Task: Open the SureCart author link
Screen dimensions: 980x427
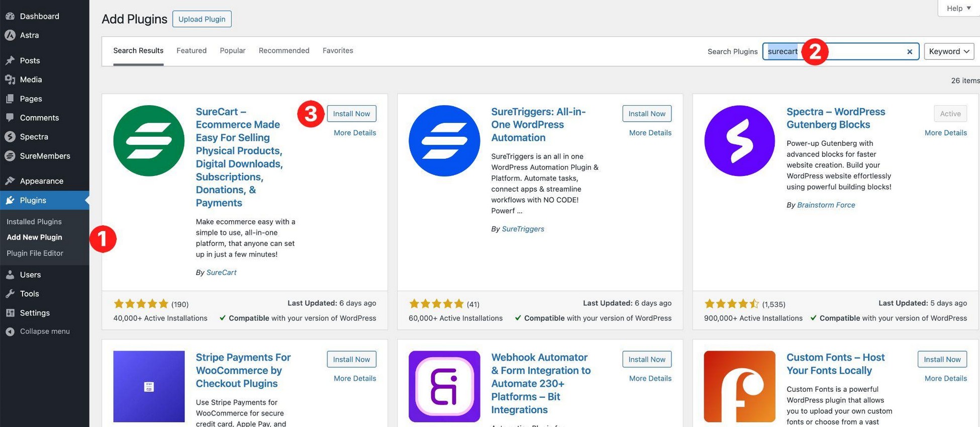Action: [221, 272]
